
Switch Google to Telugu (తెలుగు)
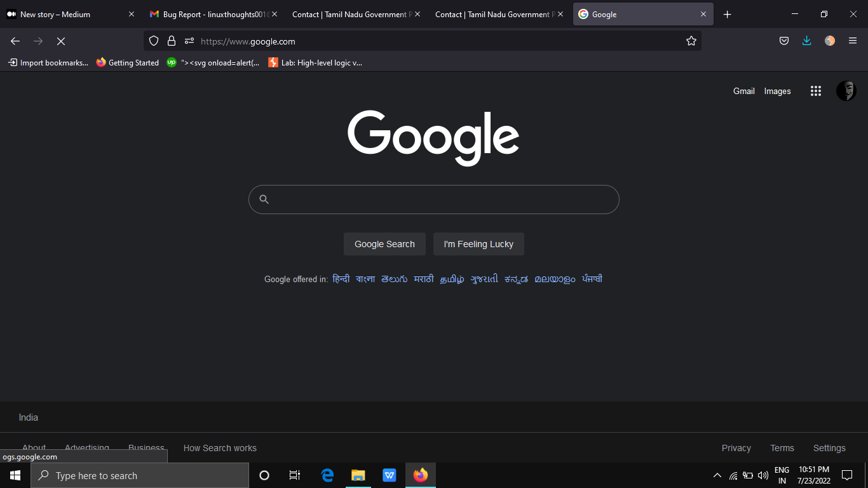[x=395, y=279]
